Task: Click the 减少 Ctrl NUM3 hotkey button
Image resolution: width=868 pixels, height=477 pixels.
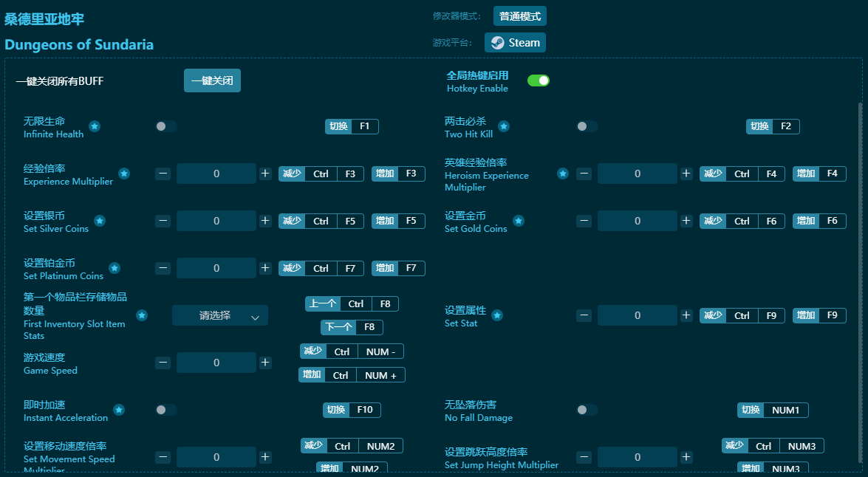Action: tap(773, 446)
